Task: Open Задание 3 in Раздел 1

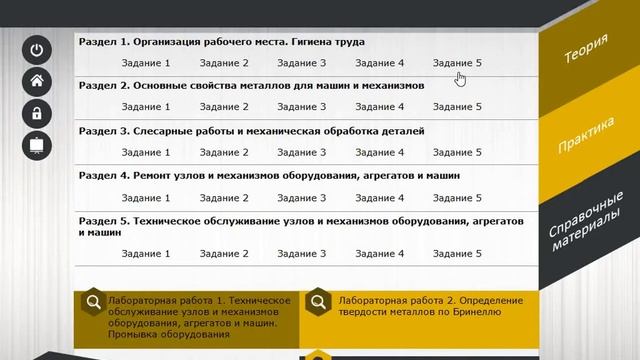Action: [x=302, y=63]
